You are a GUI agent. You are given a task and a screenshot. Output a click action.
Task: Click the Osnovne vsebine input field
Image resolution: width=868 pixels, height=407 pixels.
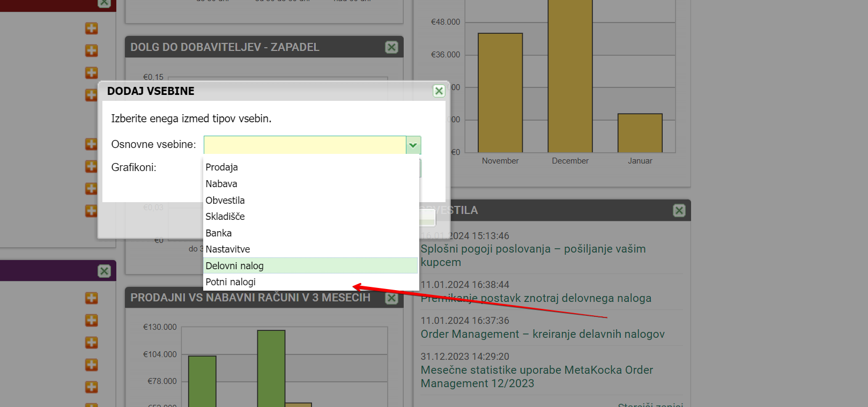point(305,145)
